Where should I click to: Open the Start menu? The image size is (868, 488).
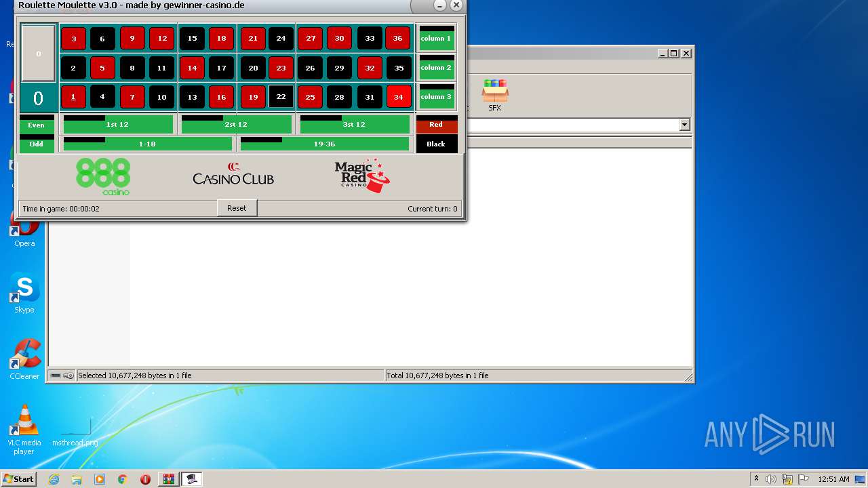(x=18, y=479)
